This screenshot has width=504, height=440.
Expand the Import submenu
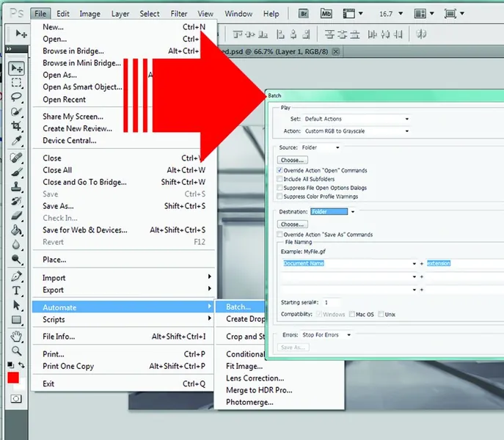tap(124, 278)
